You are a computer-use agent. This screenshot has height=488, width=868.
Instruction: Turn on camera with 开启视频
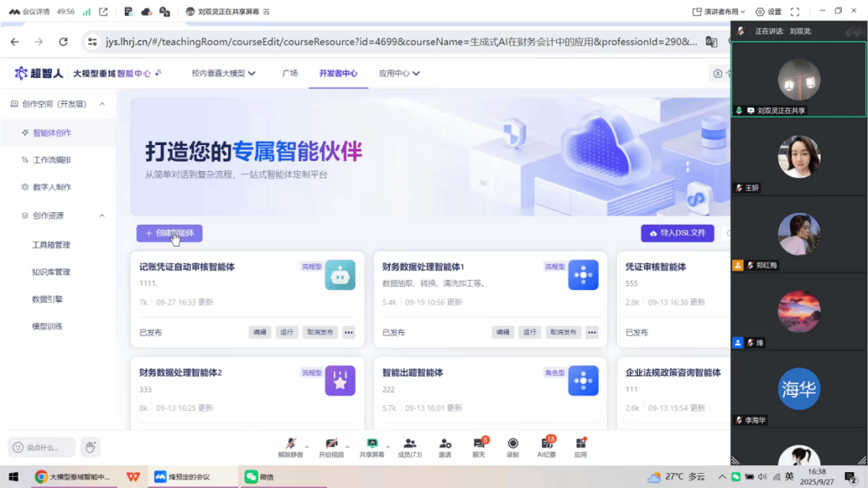pyautogui.click(x=331, y=445)
